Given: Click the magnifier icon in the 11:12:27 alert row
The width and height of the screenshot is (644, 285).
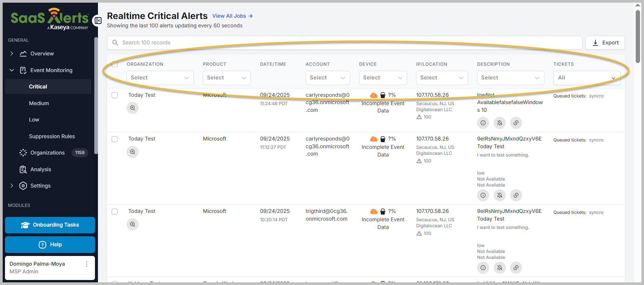Looking at the screenshot, I should [x=133, y=152].
